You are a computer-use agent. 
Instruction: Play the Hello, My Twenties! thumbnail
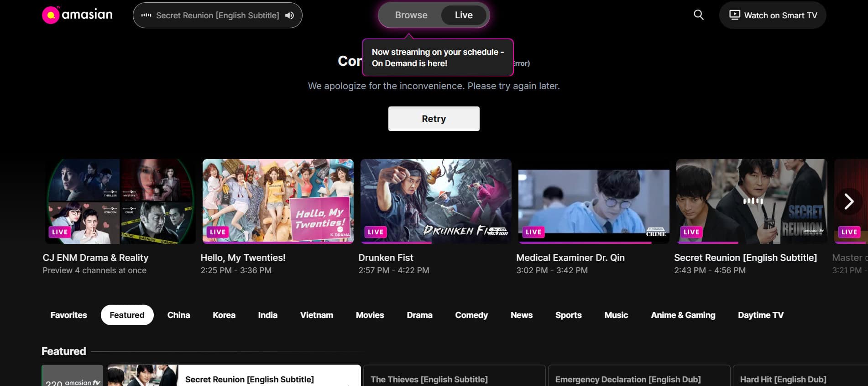pos(278,201)
